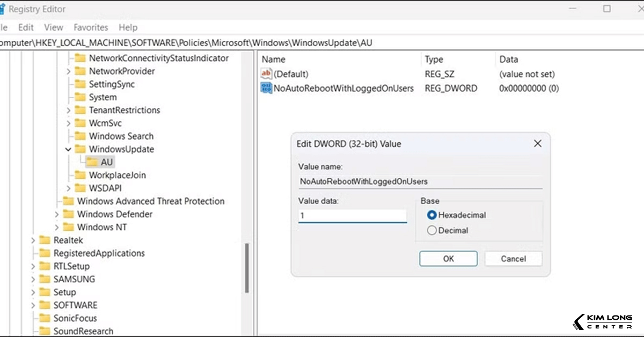Select the SAMSUNG folder icon

(x=46, y=279)
